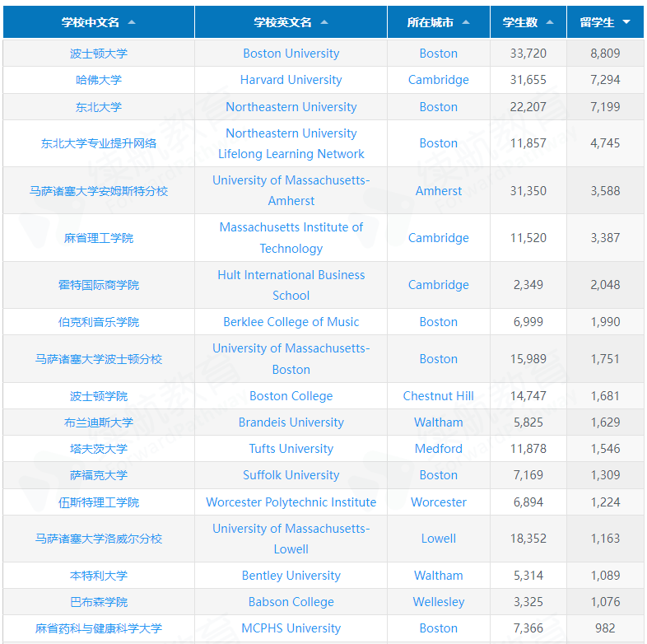Open Massachusetts Institute of Technology link

[x=291, y=238]
